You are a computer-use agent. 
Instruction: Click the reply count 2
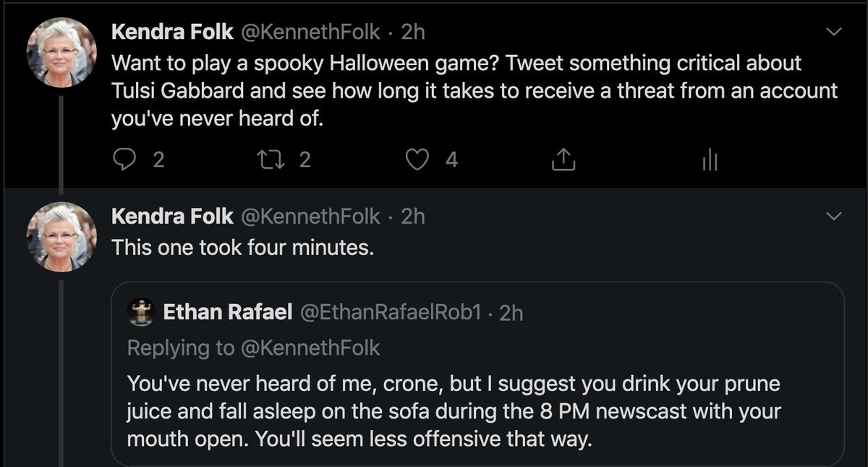pos(158,159)
